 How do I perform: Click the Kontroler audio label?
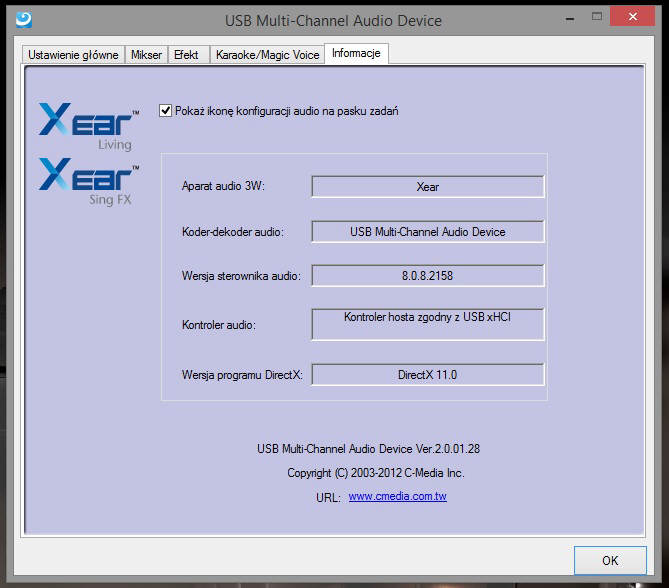219,325
